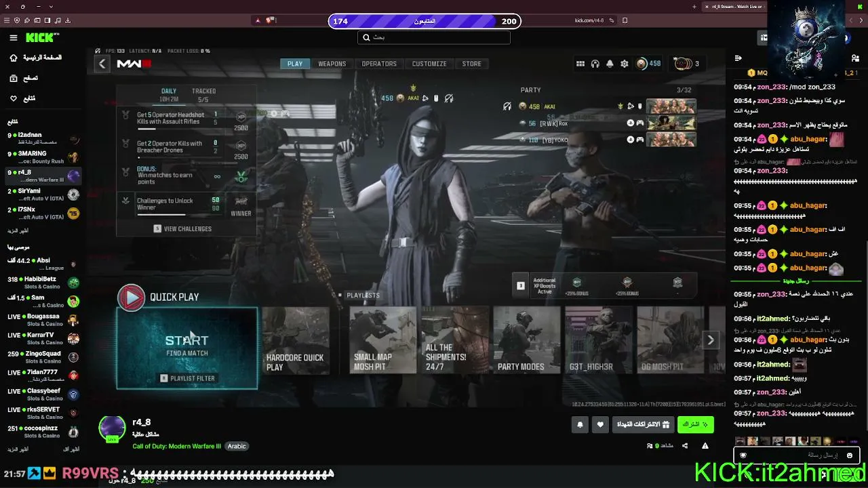Viewport: 868px width, 488px height.
Task: Report the stream with the warning icon
Action: pos(705,445)
